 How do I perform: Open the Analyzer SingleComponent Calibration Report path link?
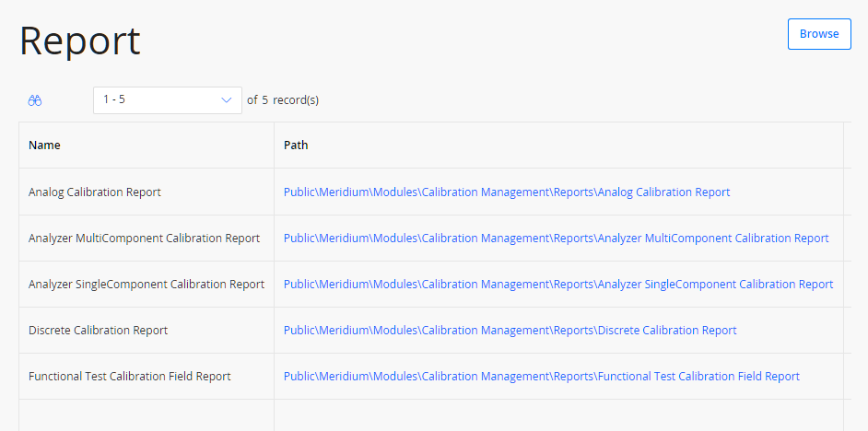(x=558, y=284)
